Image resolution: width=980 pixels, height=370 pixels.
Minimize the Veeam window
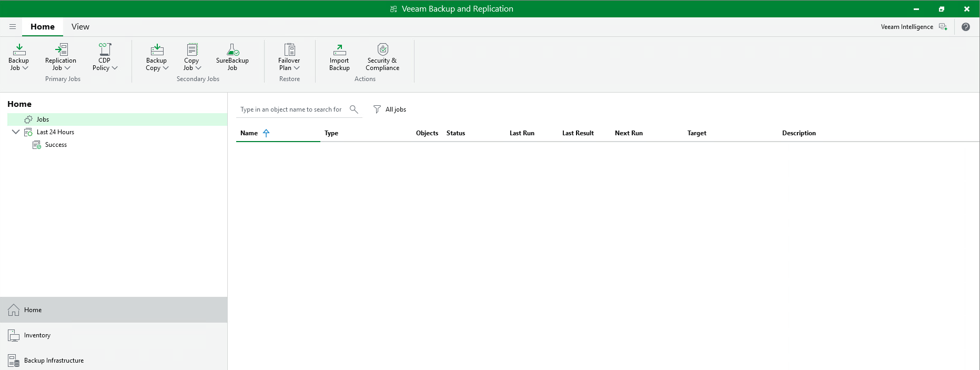pyautogui.click(x=916, y=9)
